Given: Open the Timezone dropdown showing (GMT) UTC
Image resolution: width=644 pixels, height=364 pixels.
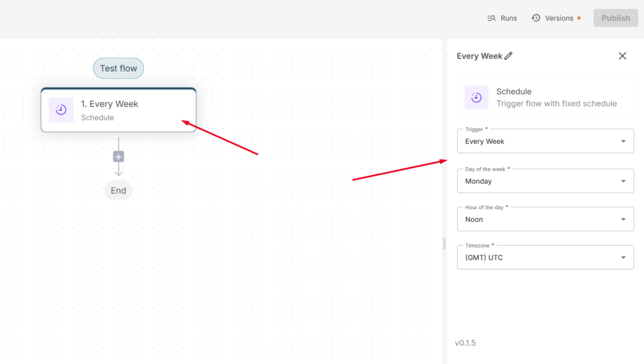Looking at the screenshot, I should (x=545, y=258).
